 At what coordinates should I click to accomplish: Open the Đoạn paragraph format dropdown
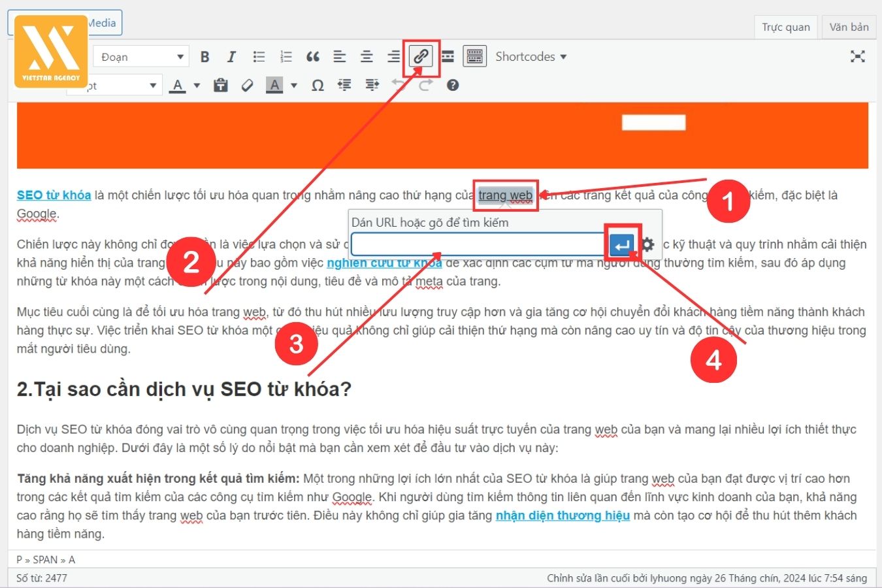(141, 57)
